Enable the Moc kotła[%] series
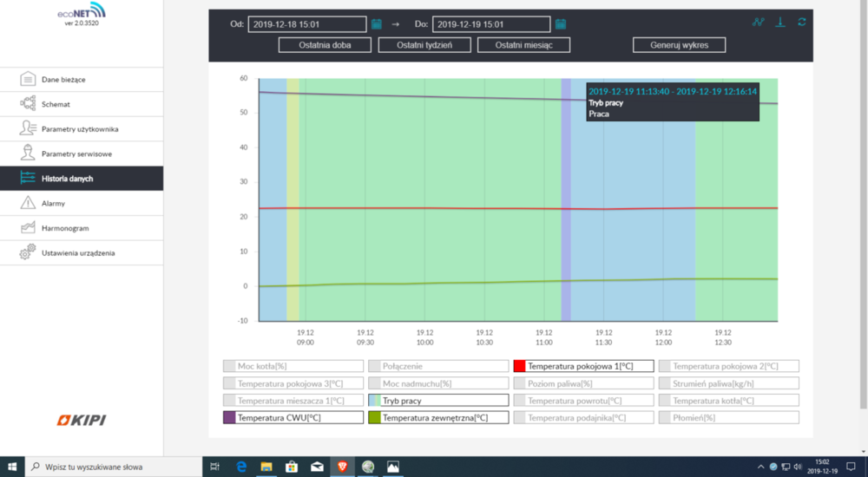The width and height of the screenshot is (868, 477). coord(293,366)
